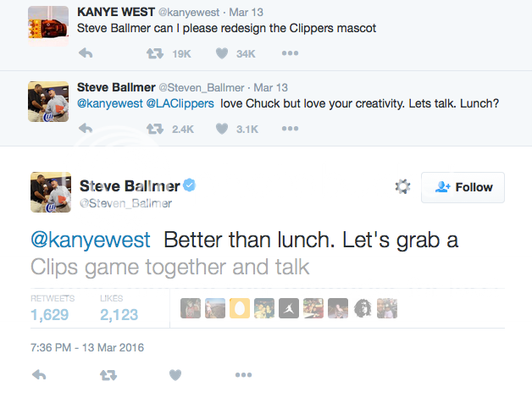532x398 pixels.
Task: Retweet Ballmer's "love Chuck" tweet
Action: (x=155, y=129)
